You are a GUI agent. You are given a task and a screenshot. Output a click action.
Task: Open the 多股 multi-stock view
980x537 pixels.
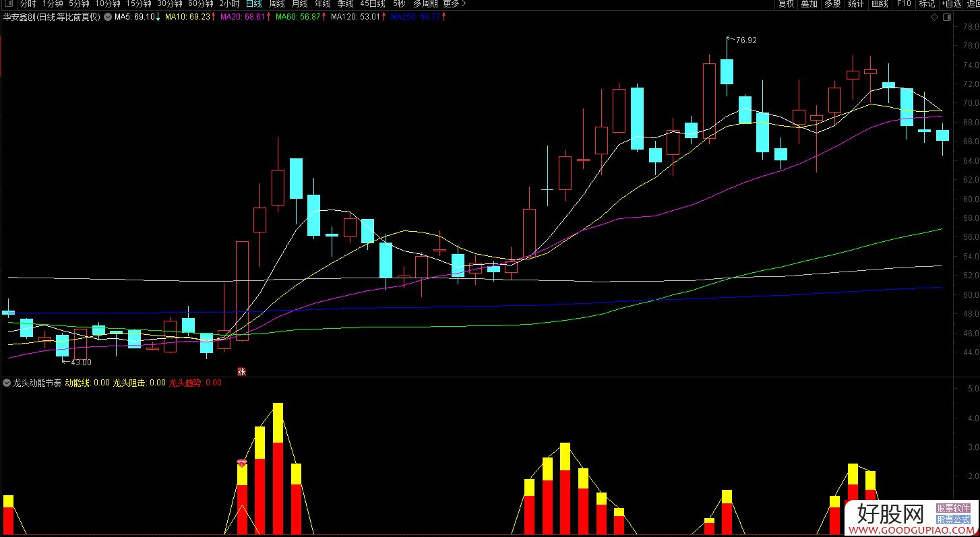pos(832,4)
